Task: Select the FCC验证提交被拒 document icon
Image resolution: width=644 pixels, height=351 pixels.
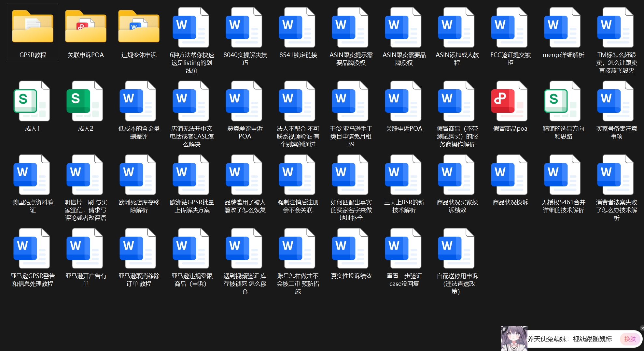Action: coord(510,27)
